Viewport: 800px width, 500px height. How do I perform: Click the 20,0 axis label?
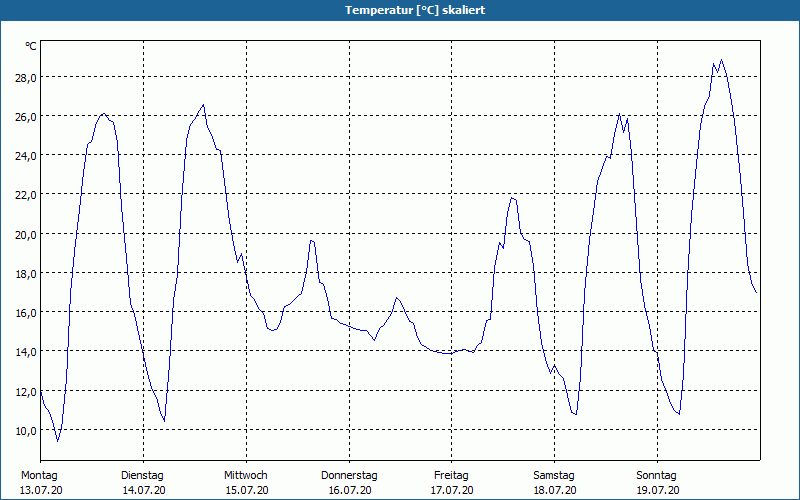[26, 235]
